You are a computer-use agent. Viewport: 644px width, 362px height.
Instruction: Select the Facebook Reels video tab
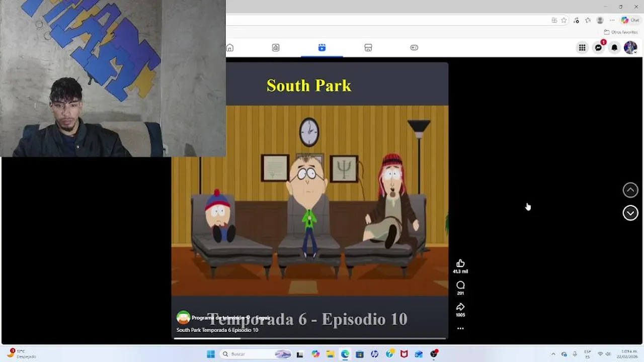(322, 48)
